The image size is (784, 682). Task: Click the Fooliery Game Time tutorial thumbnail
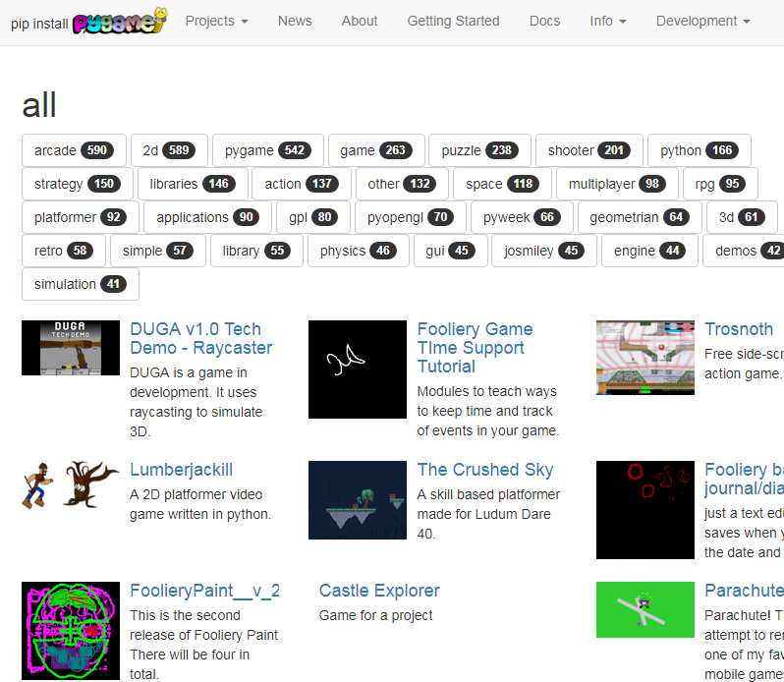tap(357, 369)
